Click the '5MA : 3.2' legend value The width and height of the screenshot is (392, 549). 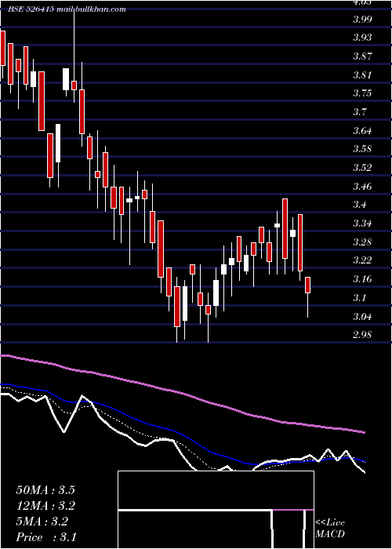click(42, 522)
